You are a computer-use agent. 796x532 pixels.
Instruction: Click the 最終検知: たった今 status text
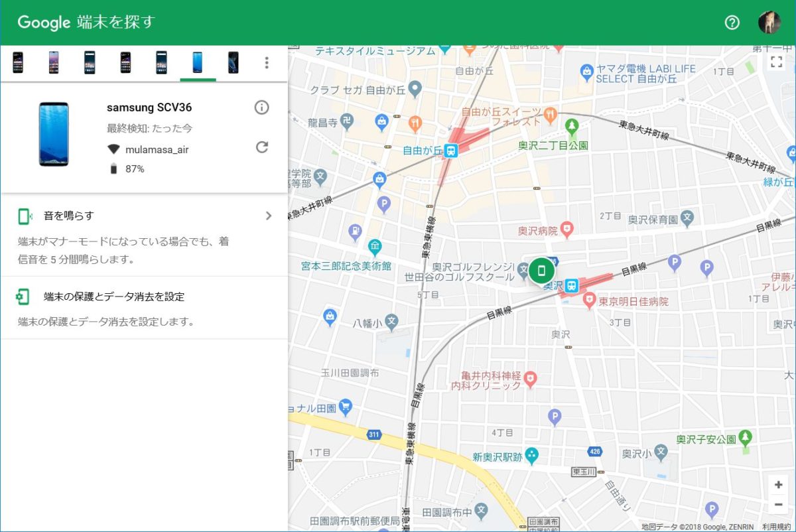point(149,128)
